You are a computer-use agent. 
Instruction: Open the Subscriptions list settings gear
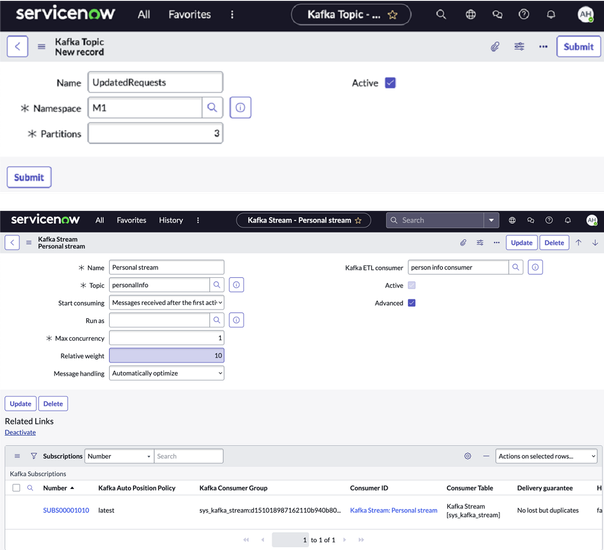(467, 456)
